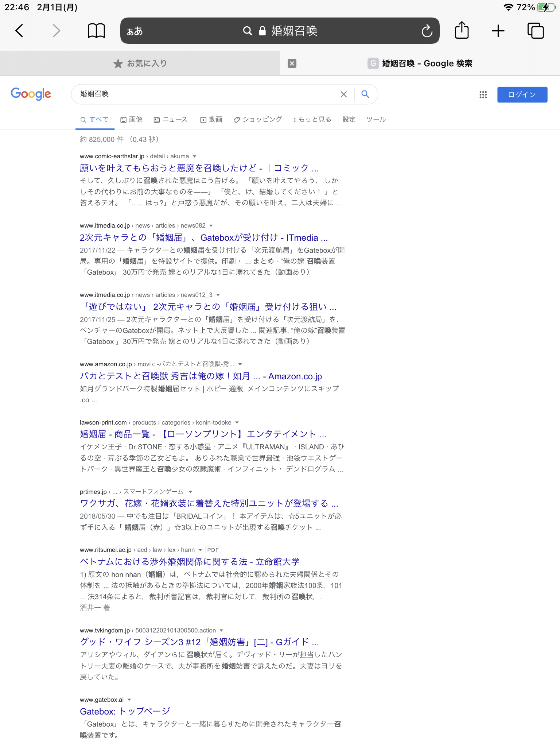Switch to ショッピング shopping results

[x=258, y=120]
